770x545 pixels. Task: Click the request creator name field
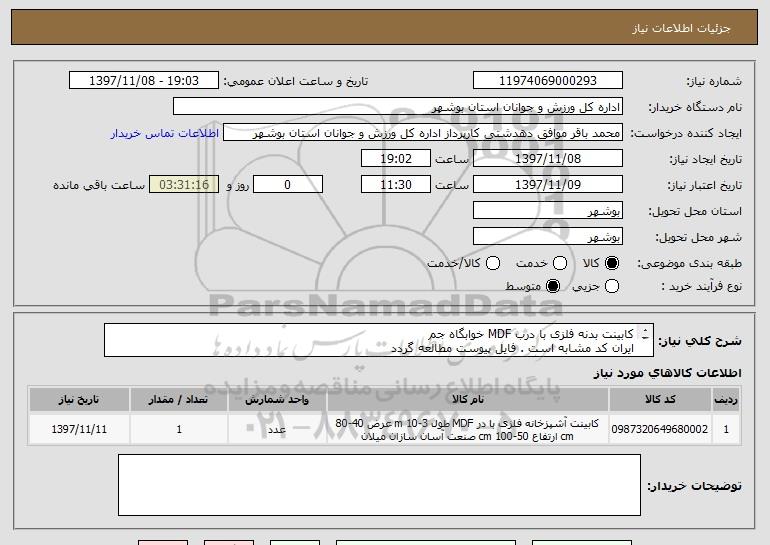[x=423, y=133]
